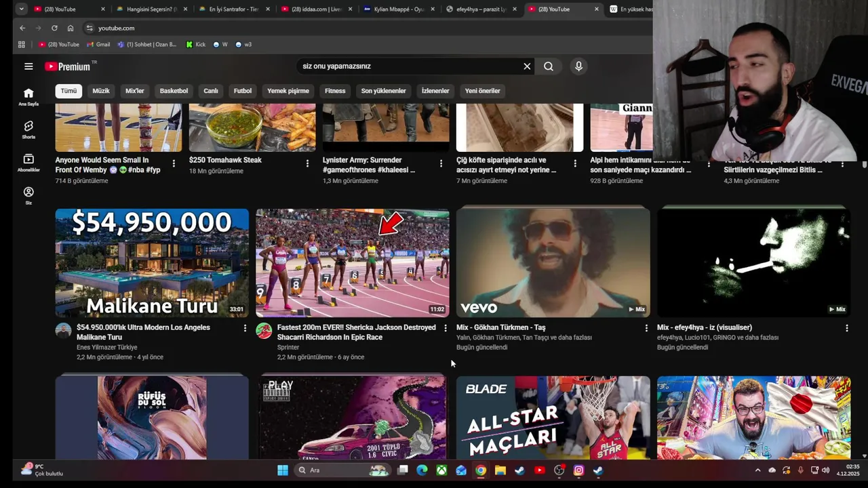
Task: Click the browser home icon
Action: click(x=71, y=28)
